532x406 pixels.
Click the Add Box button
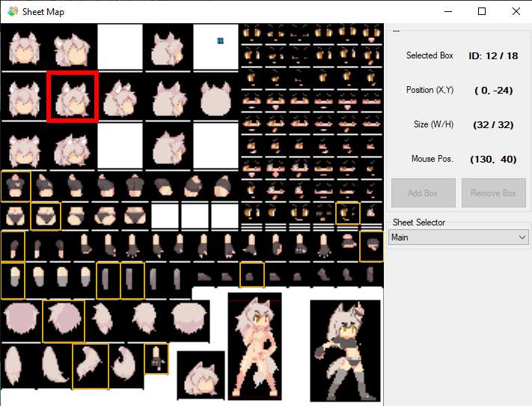click(423, 193)
